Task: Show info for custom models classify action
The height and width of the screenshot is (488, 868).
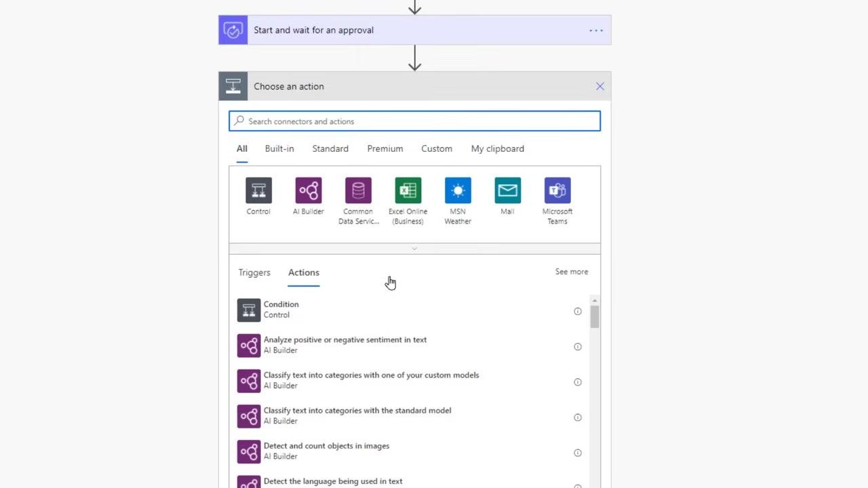Action: [578, 382]
